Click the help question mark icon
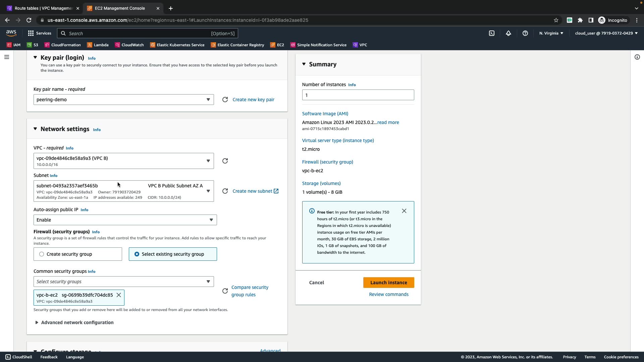Screen dimensions: 644x362 [x=525, y=33]
